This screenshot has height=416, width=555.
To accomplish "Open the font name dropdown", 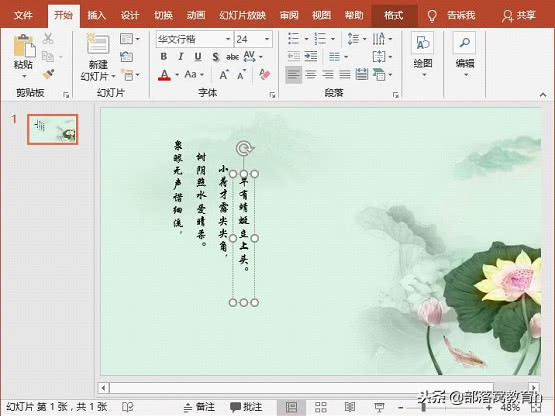I will click(x=228, y=39).
